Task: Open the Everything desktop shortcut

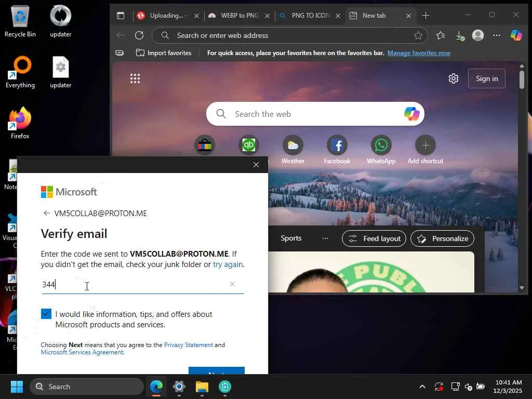Action: point(20,72)
